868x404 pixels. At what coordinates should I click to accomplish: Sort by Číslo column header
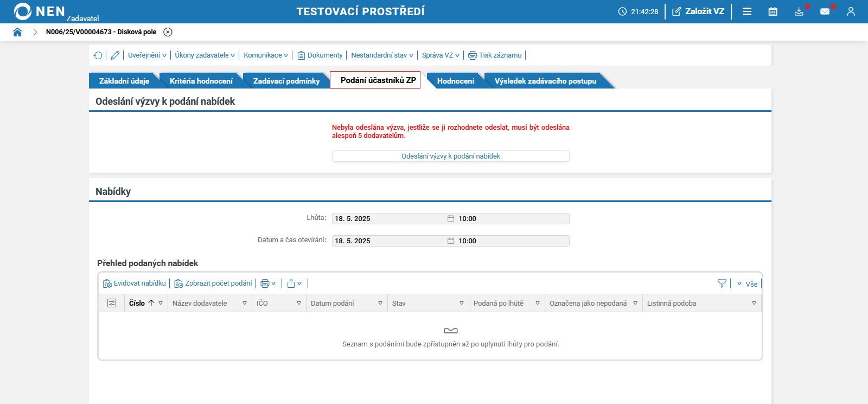(x=137, y=304)
